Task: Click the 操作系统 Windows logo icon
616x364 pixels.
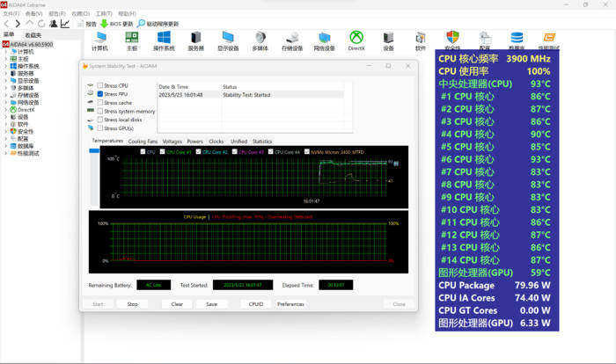Action: 164,38
